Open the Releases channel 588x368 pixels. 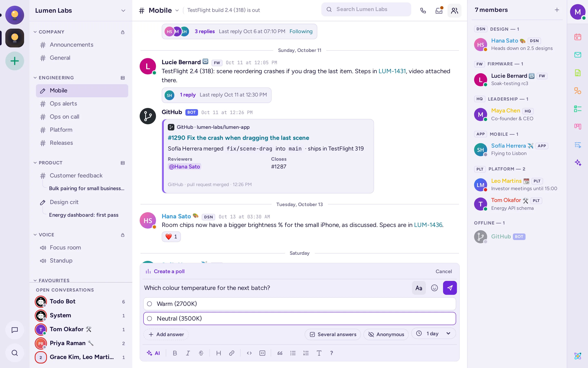click(x=82, y=143)
